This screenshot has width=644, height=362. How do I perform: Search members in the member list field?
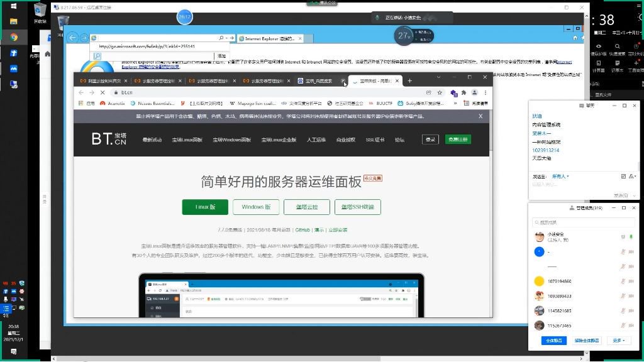[x=583, y=222]
